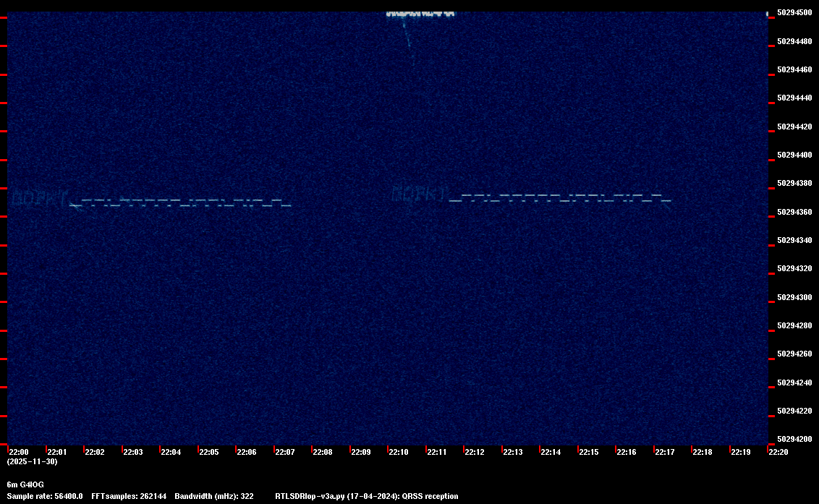Click the 50294460 frequency label
The image size is (819, 504).
[x=794, y=69]
